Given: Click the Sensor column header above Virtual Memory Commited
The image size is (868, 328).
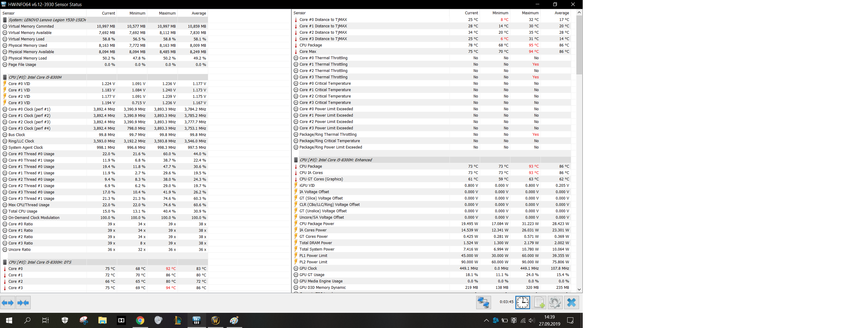Looking at the screenshot, I should tap(44, 13).
